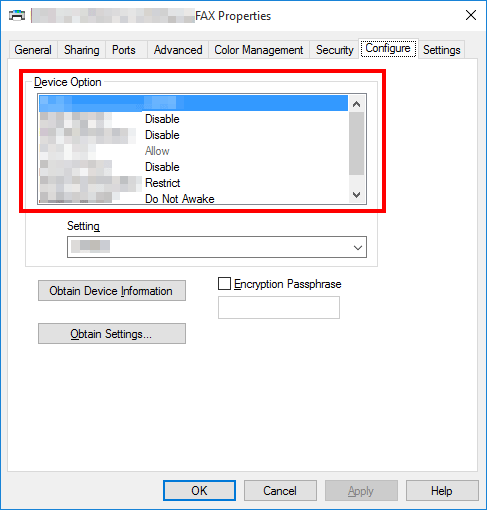Enable the Encryption Passphrase checkbox

coord(224,284)
